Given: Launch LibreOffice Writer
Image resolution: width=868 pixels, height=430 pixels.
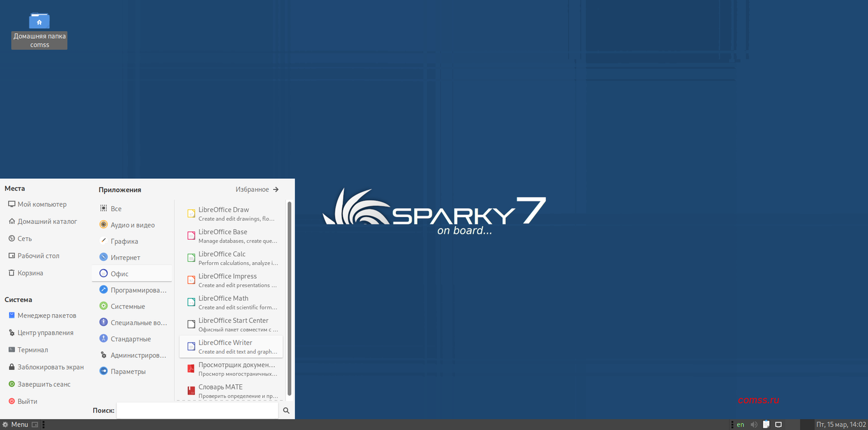Looking at the screenshot, I should (x=231, y=347).
